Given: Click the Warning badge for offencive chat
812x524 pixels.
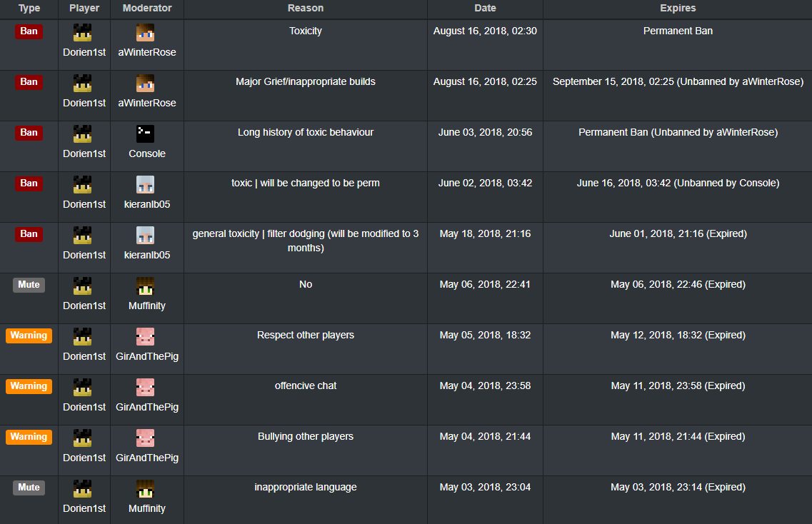Looking at the screenshot, I should pos(29,386).
